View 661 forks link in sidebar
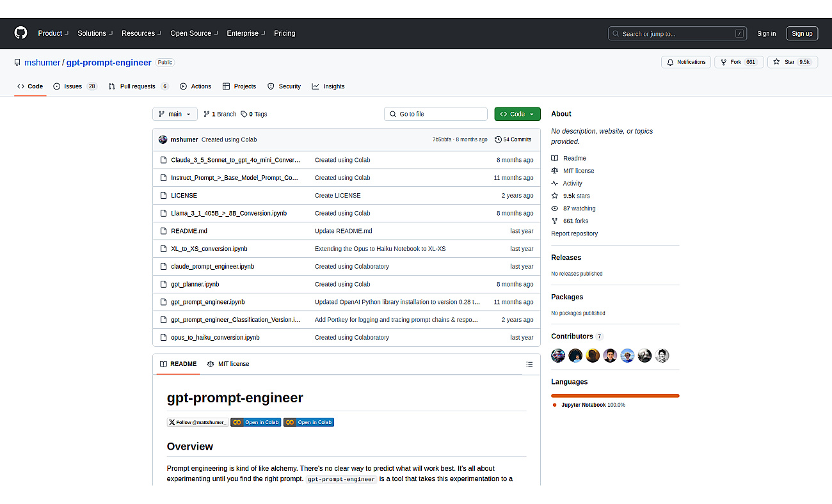 (x=570, y=221)
